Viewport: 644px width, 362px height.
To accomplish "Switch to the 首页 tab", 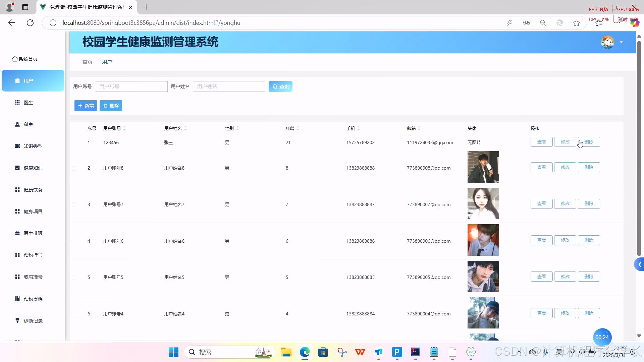I will (87, 62).
